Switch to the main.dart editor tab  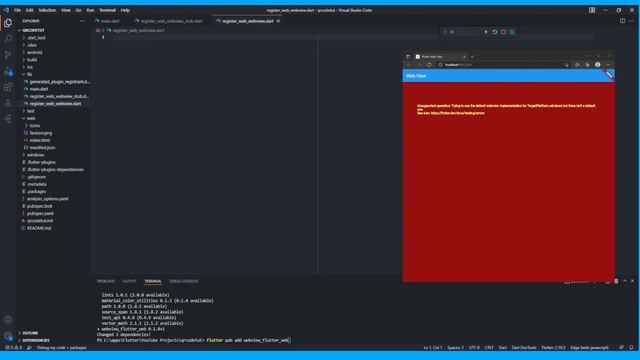pyautogui.click(x=109, y=21)
